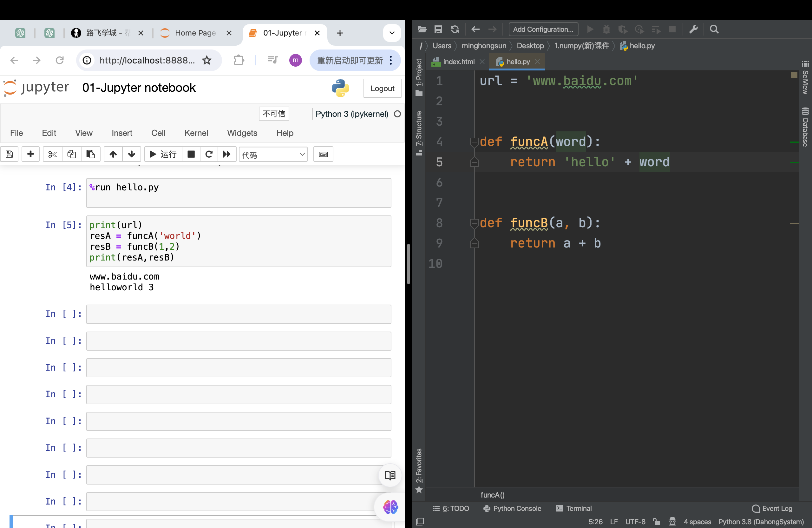Open the Event Log panel
This screenshot has width=812, height=528.
pyautogui.click(x=772, y=509)
